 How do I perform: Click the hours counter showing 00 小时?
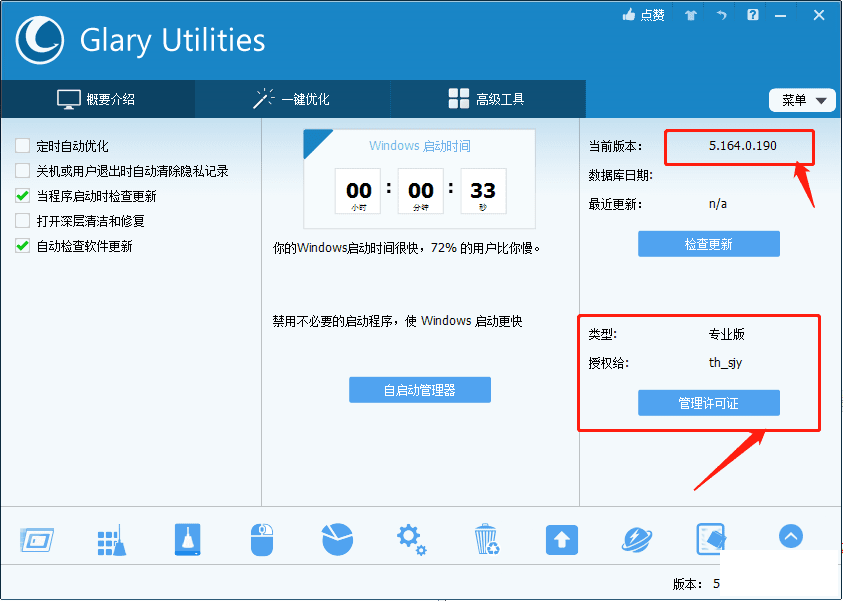tap(358, 191)
